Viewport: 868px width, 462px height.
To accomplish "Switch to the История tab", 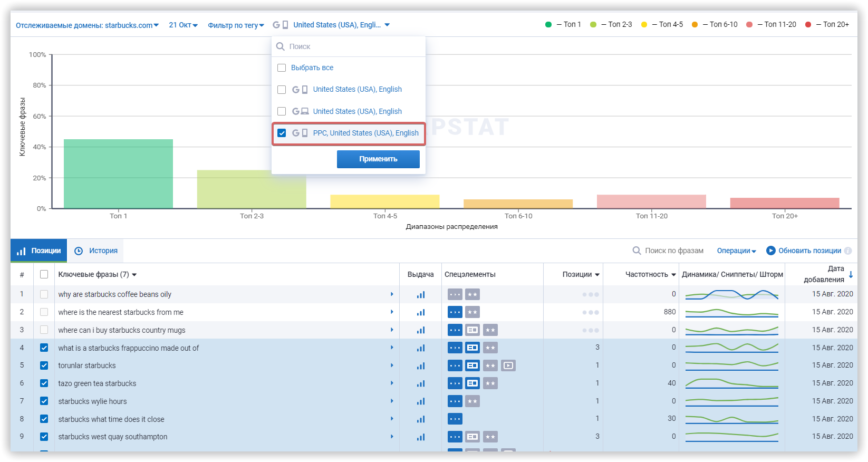I will (96, 251).
